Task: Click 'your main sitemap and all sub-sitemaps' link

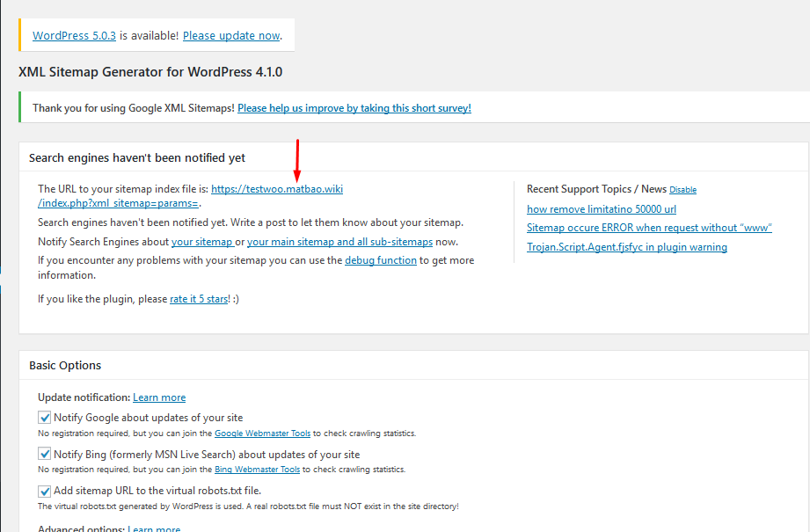Action: coord(339,242)
